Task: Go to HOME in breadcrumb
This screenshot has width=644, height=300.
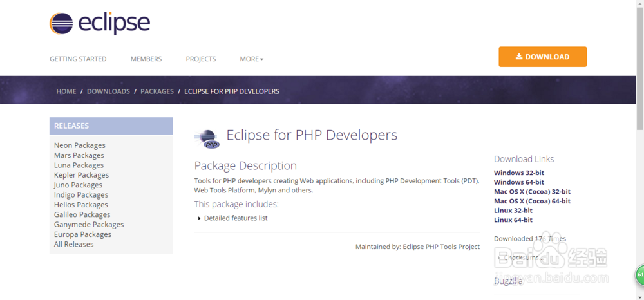Action: coord(66,91)
